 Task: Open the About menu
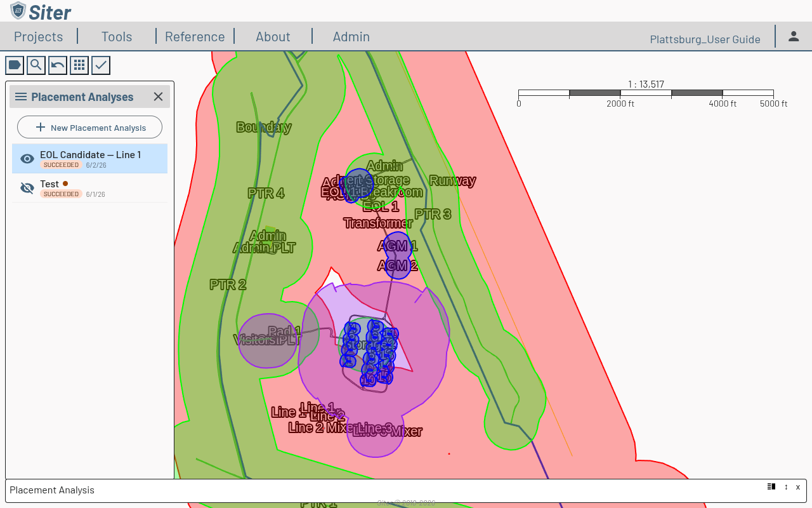pos(273,36)
